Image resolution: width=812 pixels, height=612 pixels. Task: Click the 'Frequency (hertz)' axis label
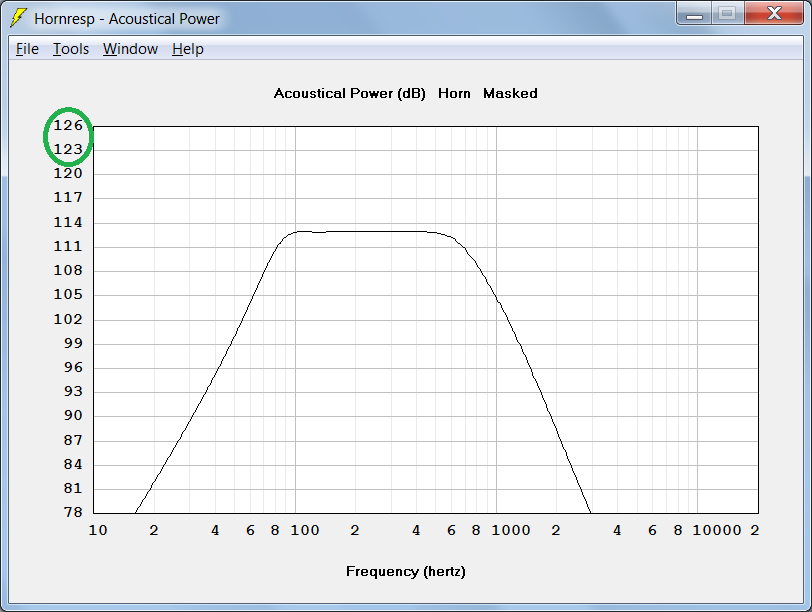click(405, 572)
